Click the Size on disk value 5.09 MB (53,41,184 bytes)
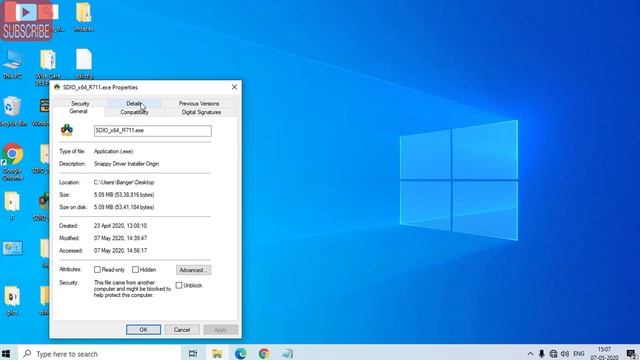 point(124,207)
